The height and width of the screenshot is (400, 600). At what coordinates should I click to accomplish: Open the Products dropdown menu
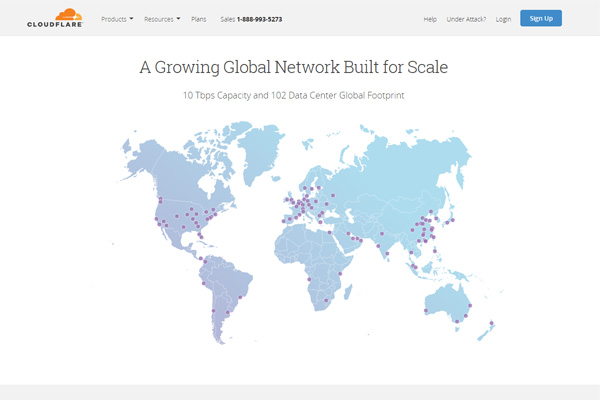tap(117, 19)
